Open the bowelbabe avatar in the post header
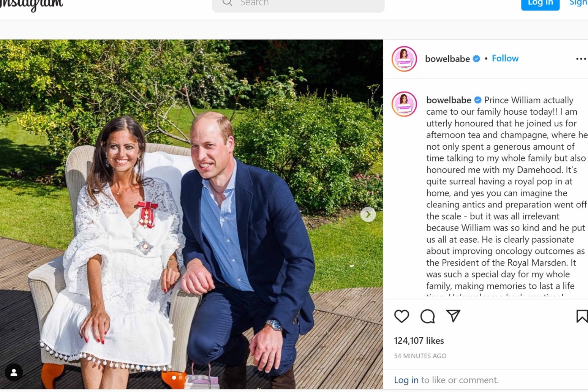This screenshot has width=588, height=392. (404, 59)
